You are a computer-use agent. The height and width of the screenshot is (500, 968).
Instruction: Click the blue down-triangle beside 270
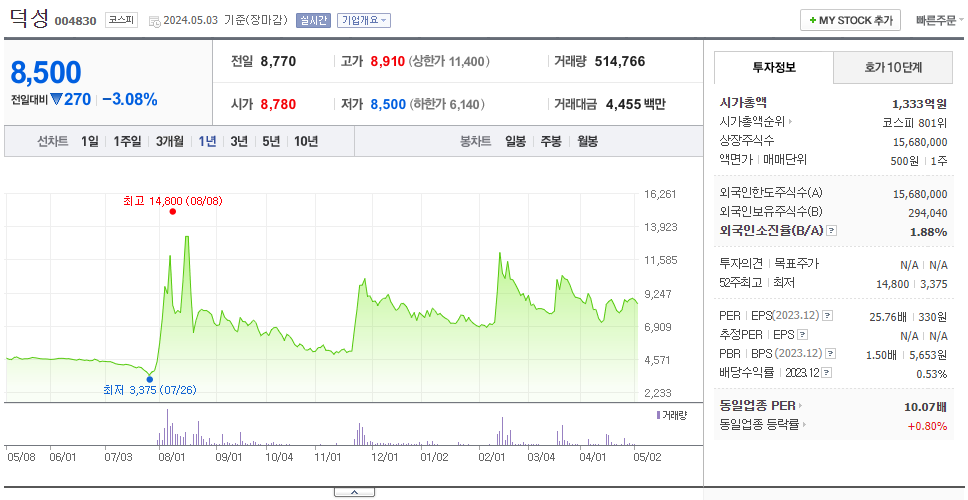point(56,99)
